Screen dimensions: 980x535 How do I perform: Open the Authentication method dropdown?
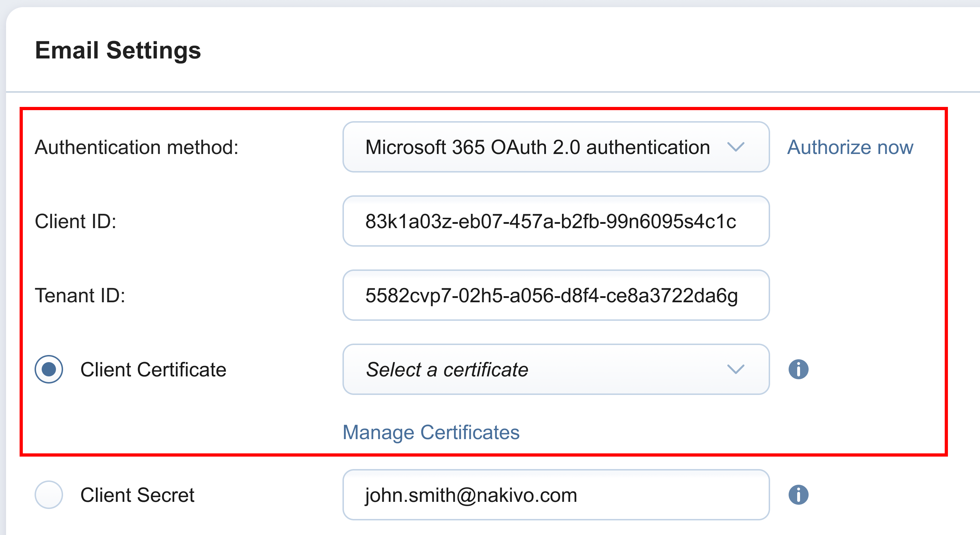556,147
